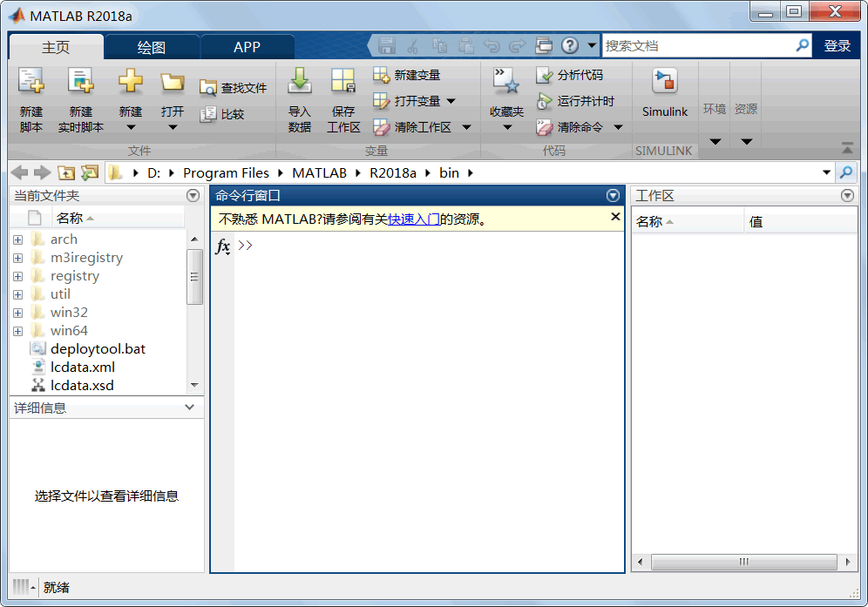This screenshot has width=868, height=607.
Task: Click 比较 compare files
Action: pos(222,114)
